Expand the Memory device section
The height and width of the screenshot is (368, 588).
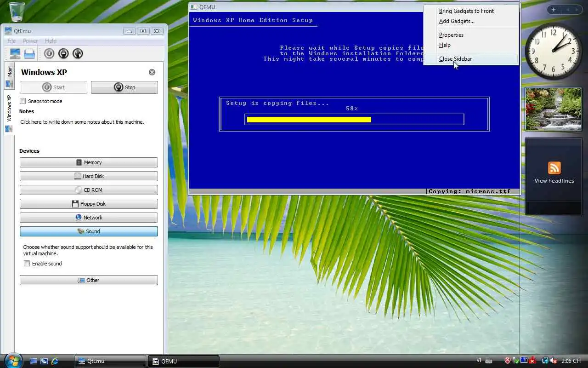coord(89,162)
